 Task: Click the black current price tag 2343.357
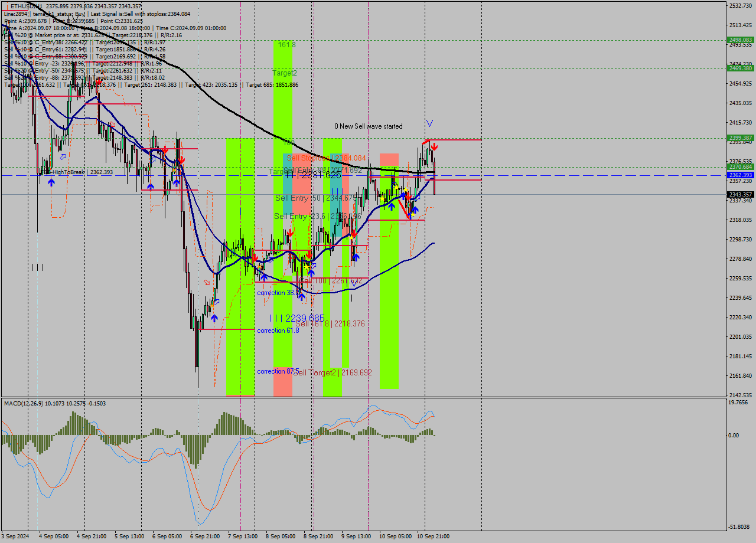(x=740, y=194)
